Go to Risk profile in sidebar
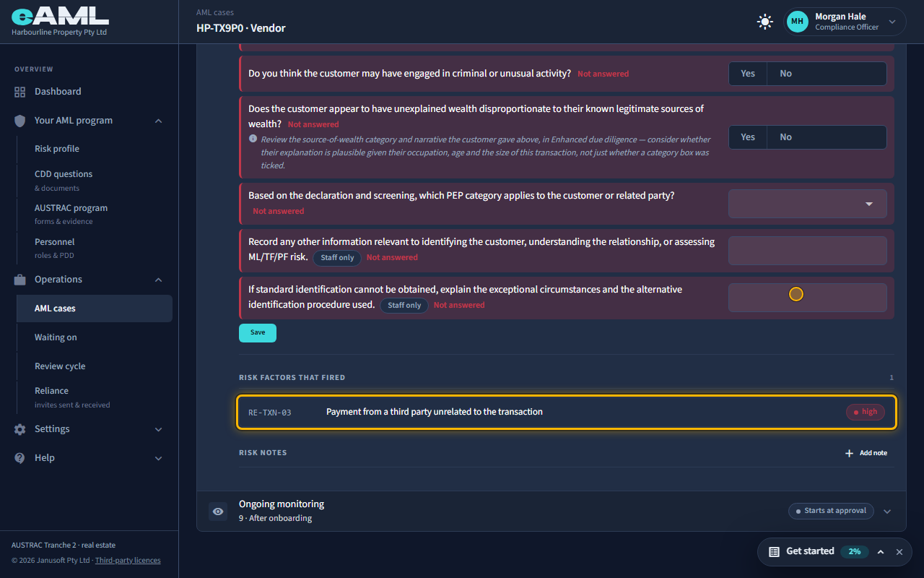The width and height of the screenshot is (924, 578). pyautogui.click(x=57, y=149)
